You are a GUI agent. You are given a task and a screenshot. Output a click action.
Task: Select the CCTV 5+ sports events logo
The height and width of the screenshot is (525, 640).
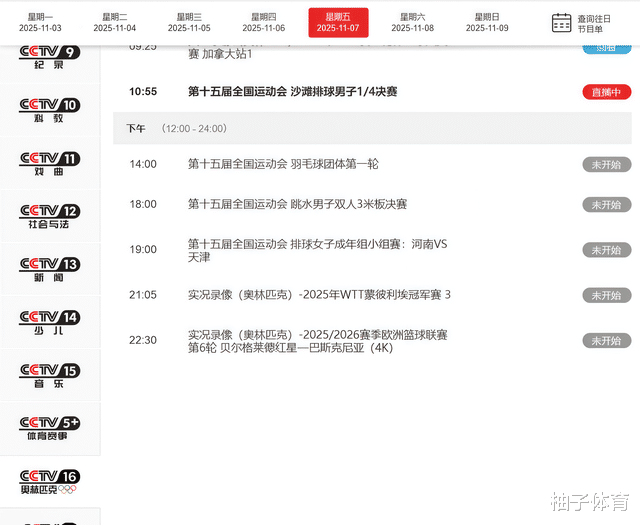coord(49,429)
